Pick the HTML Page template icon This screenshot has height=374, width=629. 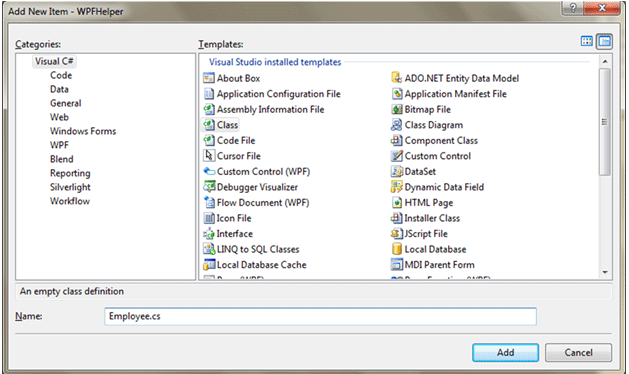[397, 202]
